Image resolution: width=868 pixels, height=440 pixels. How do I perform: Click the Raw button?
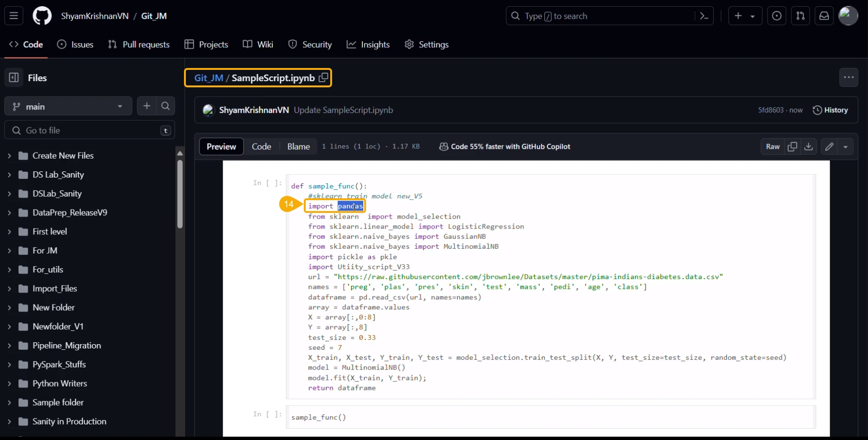point(773,147)
